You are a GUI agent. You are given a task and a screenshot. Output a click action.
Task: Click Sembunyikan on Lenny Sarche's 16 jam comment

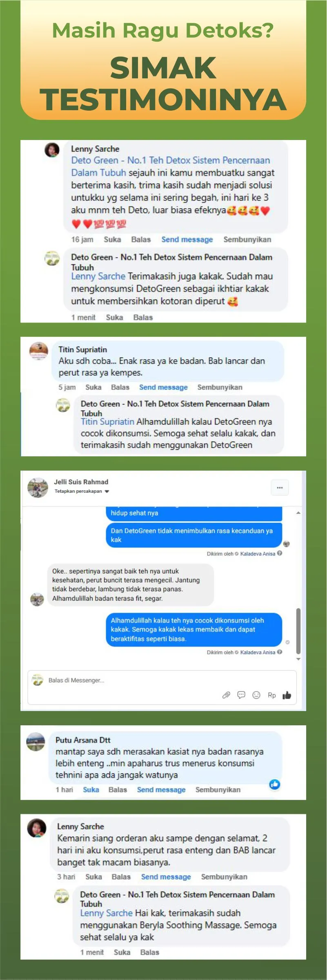[247, 240]
